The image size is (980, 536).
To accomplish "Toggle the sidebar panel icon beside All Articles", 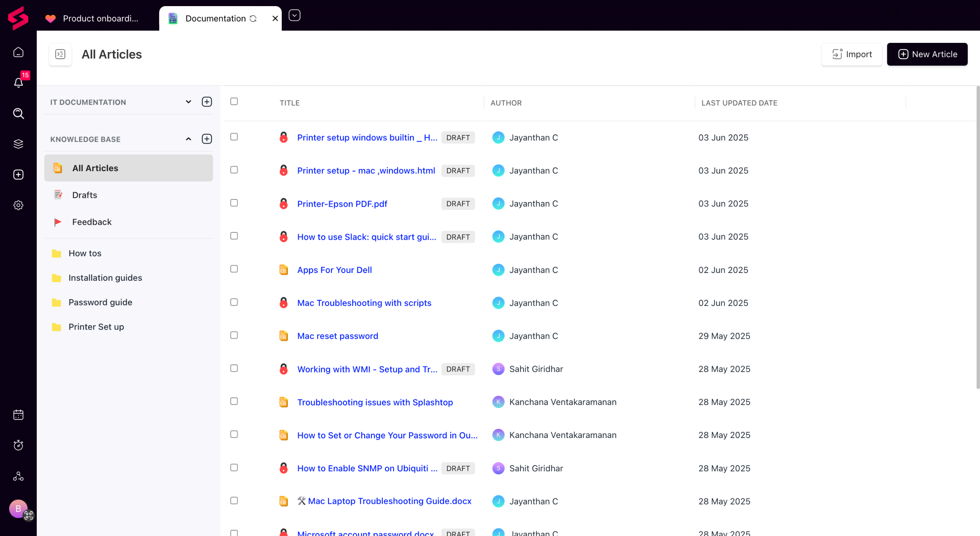I will click(x=60, y=54).
